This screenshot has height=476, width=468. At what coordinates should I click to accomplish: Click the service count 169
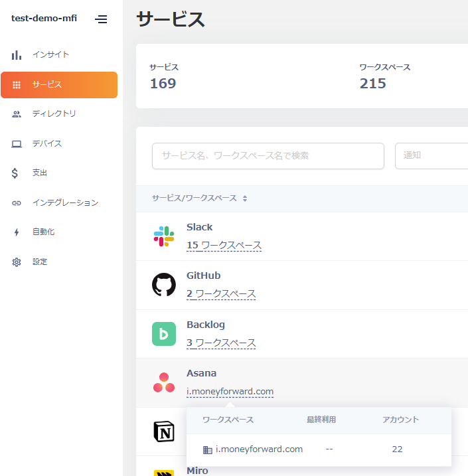click(x=163, y=84)
